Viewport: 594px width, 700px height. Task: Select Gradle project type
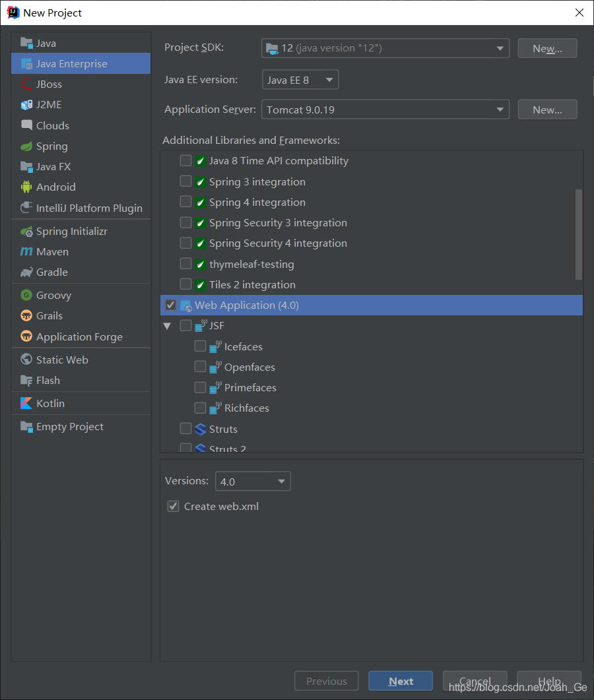(81, 272)
